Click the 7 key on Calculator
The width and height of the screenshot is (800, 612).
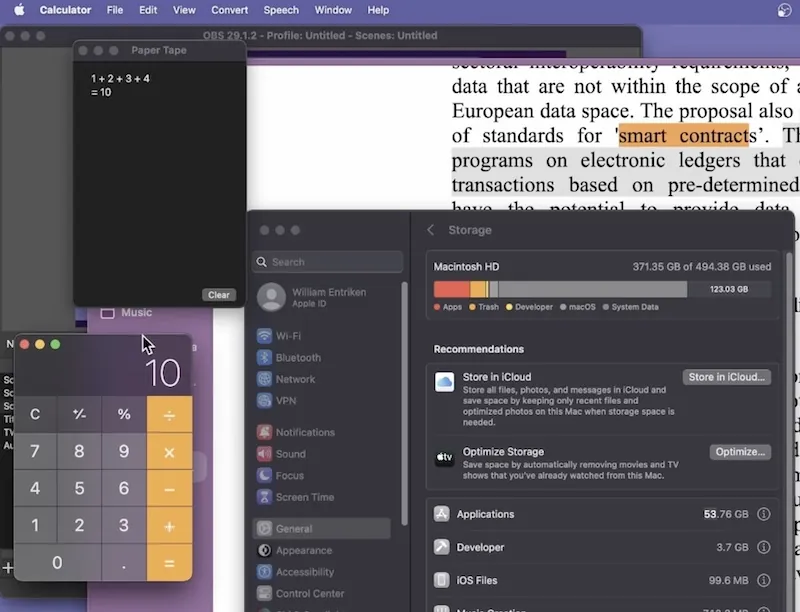35,451
